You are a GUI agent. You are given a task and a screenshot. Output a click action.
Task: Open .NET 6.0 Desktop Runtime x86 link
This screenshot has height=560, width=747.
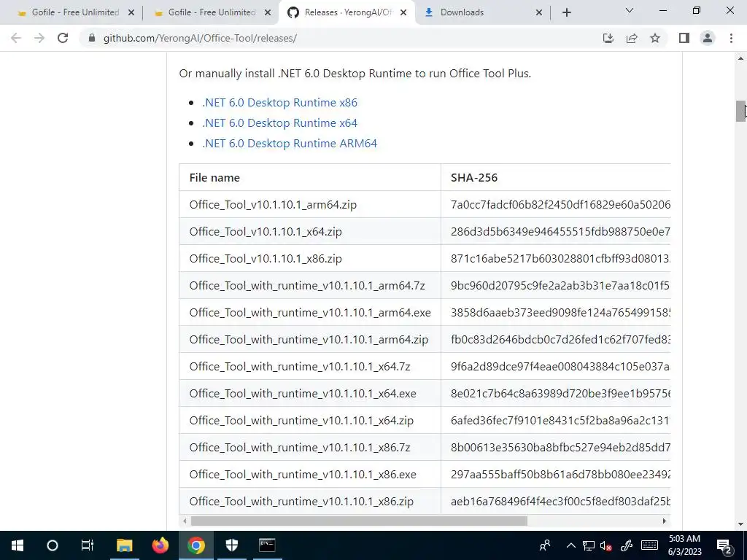(x=279, y=102)
